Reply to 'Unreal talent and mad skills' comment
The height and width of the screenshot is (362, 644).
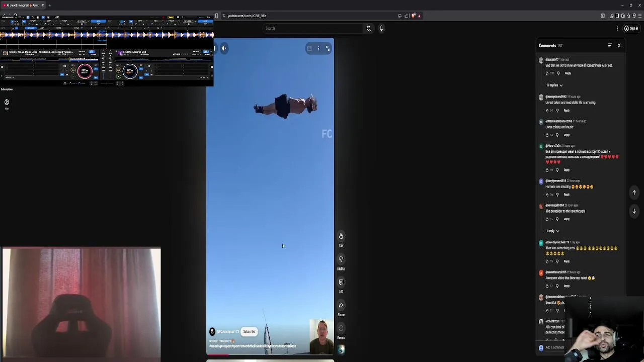click(x=567, y=111)
